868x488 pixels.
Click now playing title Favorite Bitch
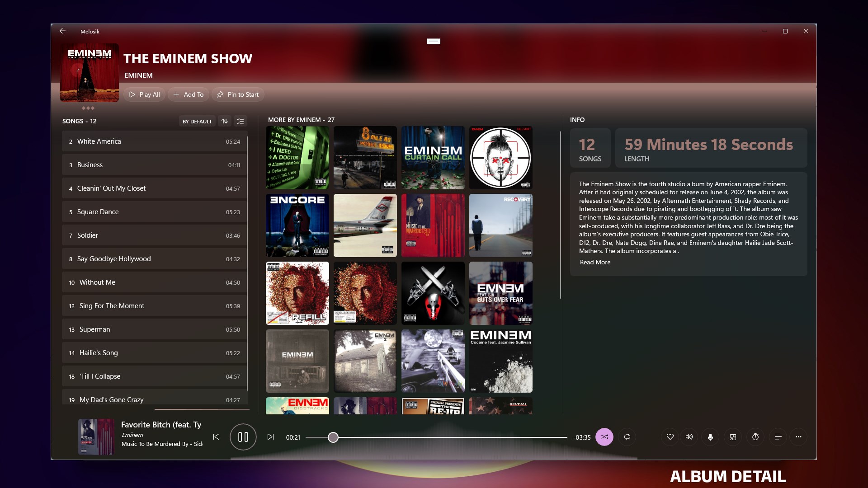tap(161, 425)
